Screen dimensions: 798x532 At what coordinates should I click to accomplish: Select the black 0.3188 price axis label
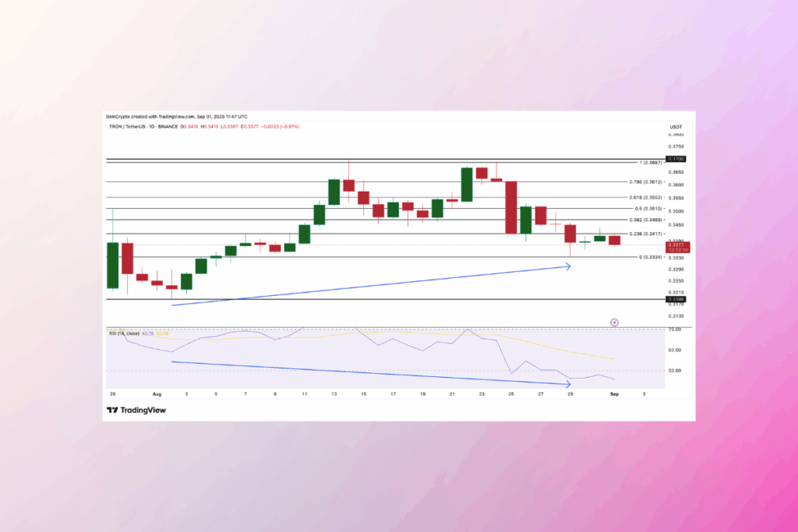(675, 298)
